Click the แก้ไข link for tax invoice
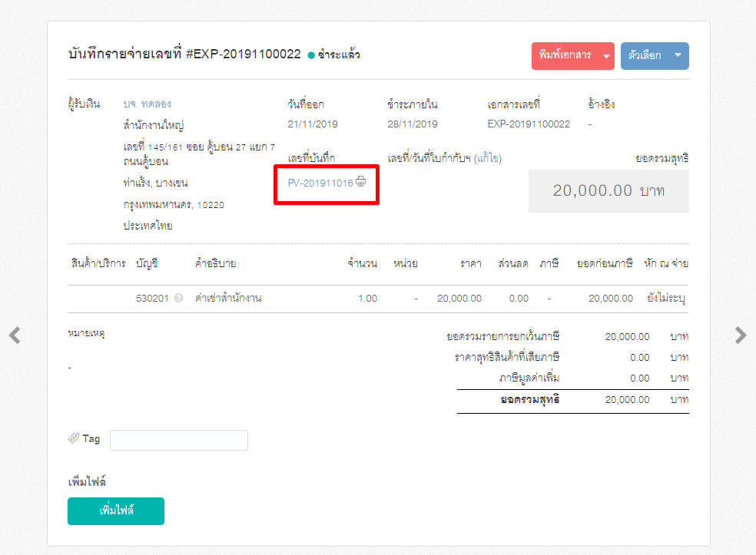The image size is (756, 555). pyautogui.click(x=488, y=158)
